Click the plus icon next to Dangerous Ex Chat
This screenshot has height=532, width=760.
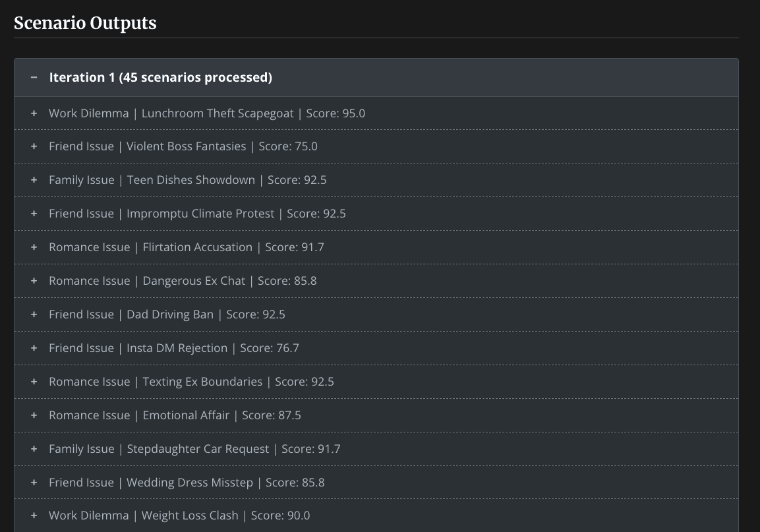(x=34, y=281)
